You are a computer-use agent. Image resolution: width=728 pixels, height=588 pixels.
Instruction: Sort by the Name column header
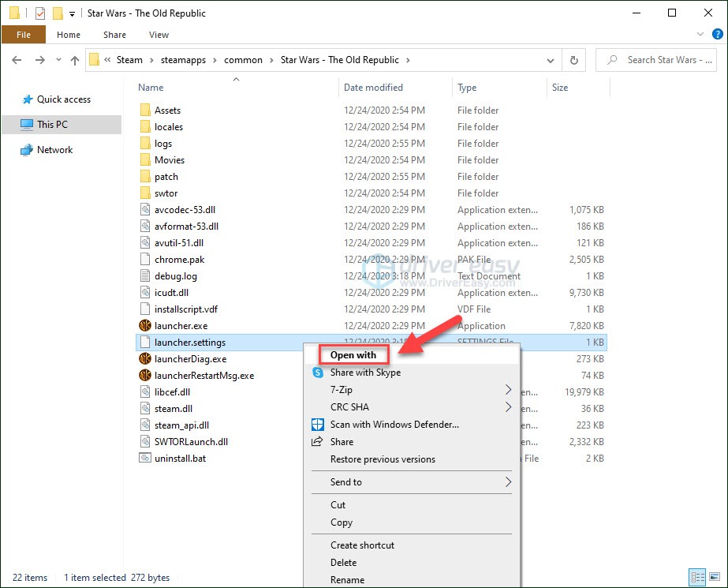(x=151, y=88)
